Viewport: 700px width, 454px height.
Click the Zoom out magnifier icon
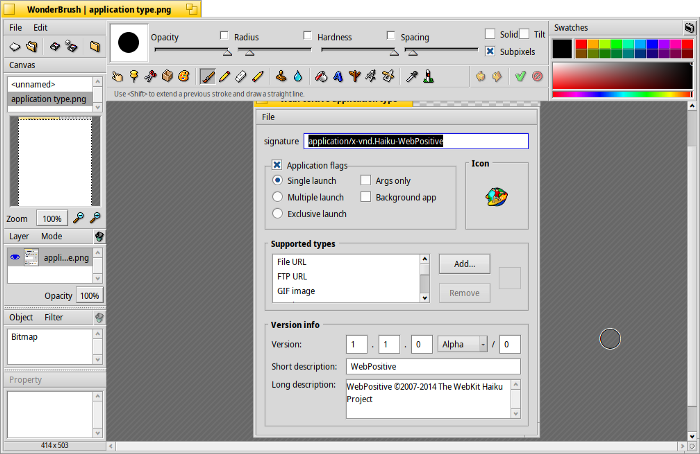[95, 218]
